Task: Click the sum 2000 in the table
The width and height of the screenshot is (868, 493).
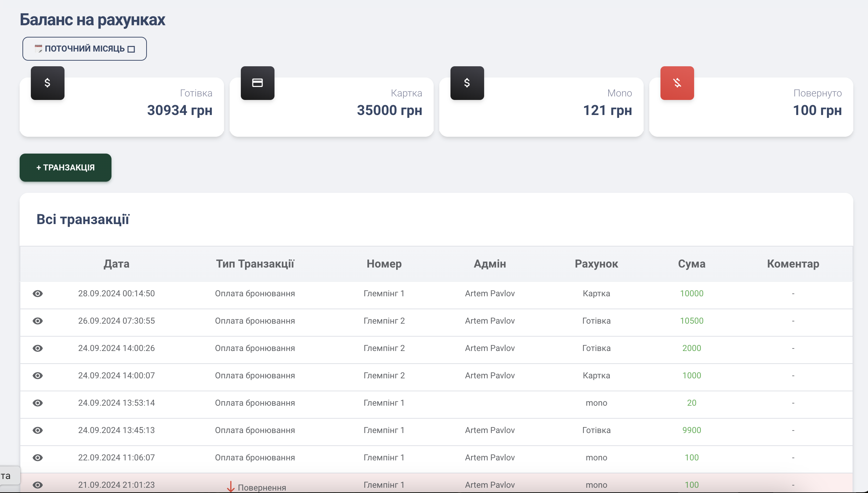Action: click(x=692, y=348)
